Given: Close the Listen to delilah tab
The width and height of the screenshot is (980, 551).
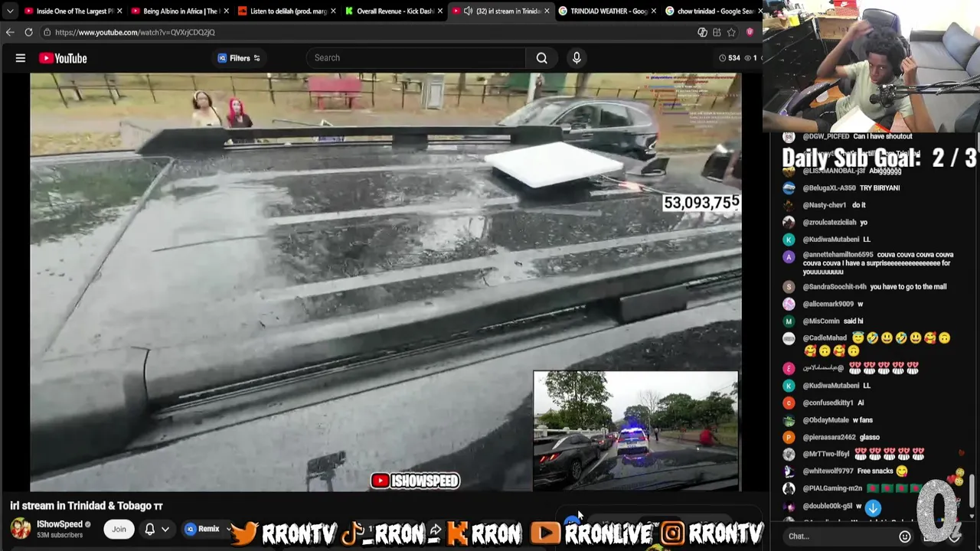Looking at the screenshot, I should pos(333,11).
